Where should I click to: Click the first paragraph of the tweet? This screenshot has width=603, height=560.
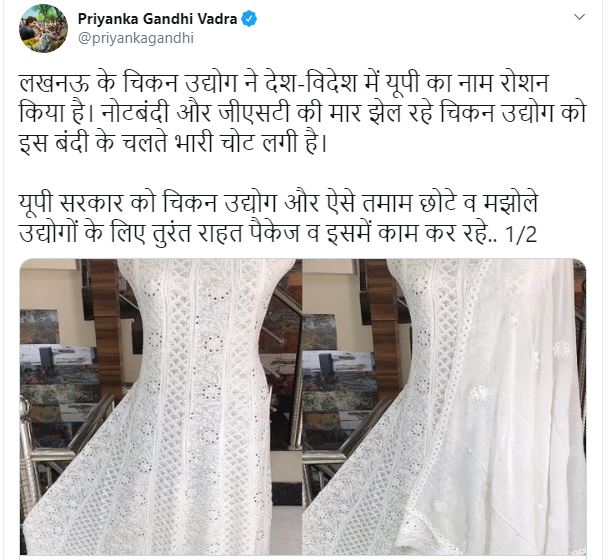click(x=302, y=113)
